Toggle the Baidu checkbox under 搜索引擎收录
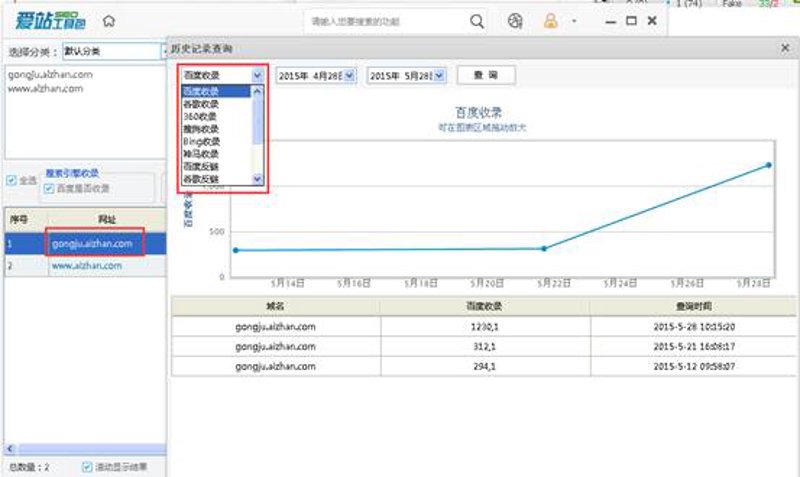This screenshot has width=800, height=477. point(49,189)
